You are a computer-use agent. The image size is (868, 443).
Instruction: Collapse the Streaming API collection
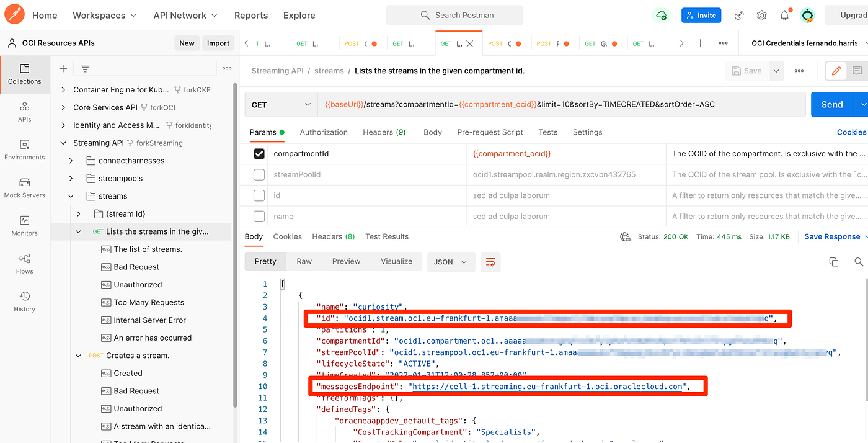point(63,143)
